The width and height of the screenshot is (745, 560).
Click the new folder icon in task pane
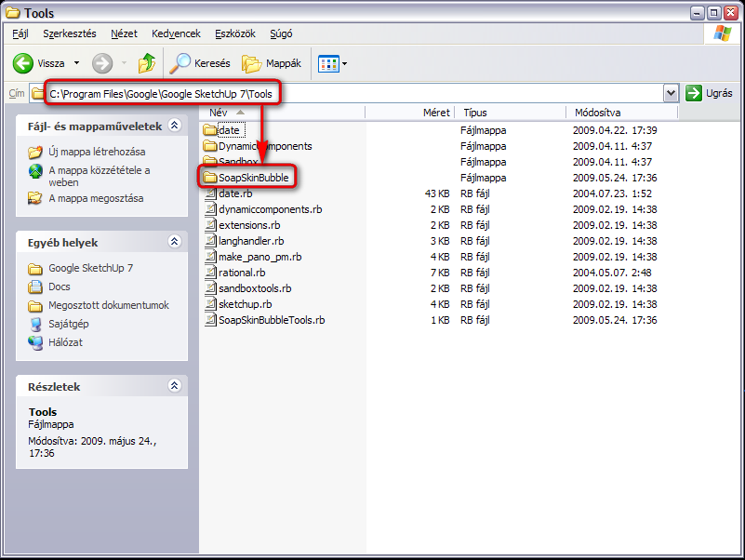pyautogui.click(x=35, y=153)
